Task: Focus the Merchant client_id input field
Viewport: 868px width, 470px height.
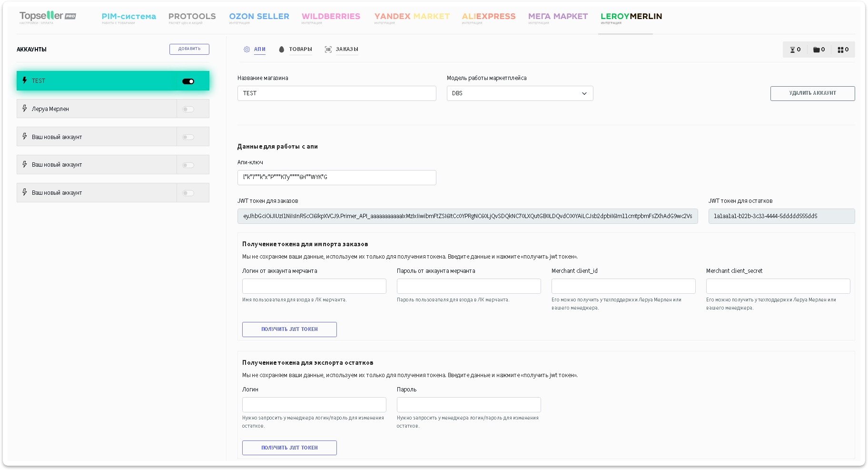Action: point(623,286)
